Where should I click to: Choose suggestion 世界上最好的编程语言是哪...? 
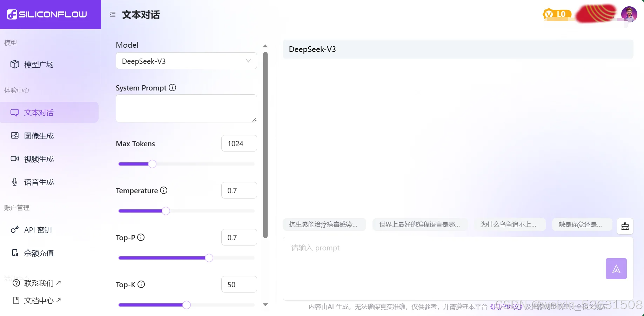point(420,224)
